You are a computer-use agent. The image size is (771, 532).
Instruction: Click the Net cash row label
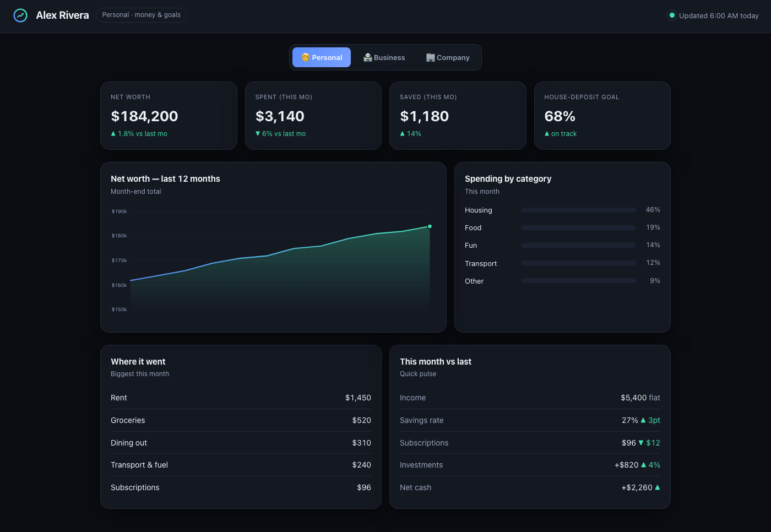tap(416, 487)
